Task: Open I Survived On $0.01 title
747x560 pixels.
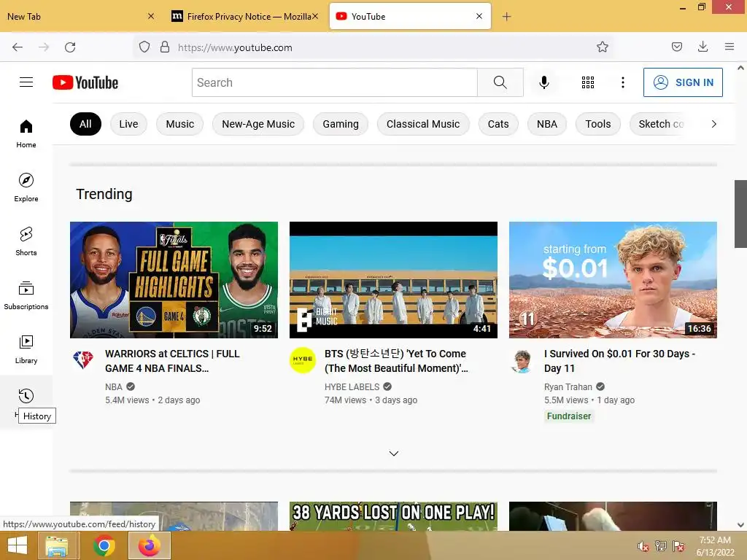Action: point(619,361)
